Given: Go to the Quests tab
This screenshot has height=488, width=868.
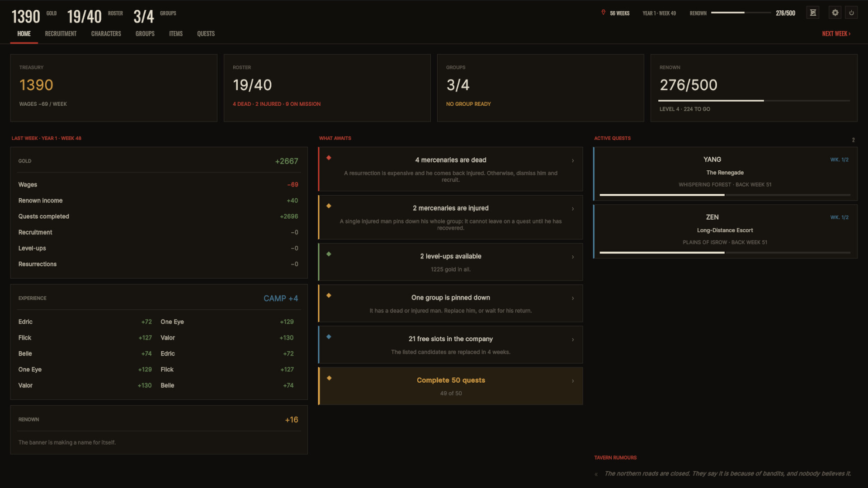Looking at the screenshot, I should click(x=206, y=34).
